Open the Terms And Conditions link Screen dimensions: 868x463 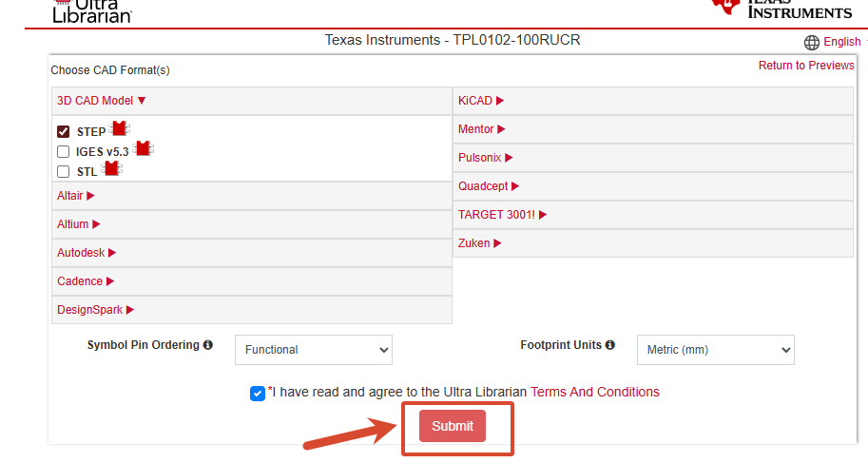click(x=595, y=392)
